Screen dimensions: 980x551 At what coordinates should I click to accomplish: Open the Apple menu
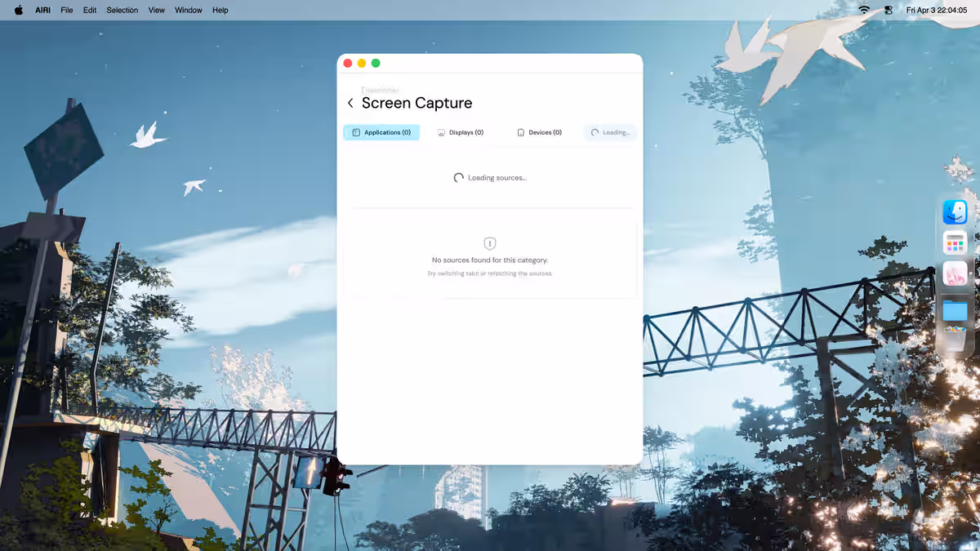[19, 10]
